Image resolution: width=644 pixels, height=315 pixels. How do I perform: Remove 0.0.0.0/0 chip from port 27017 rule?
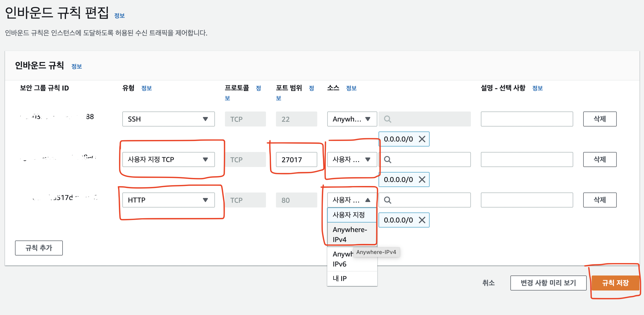(x=422, y=179)
